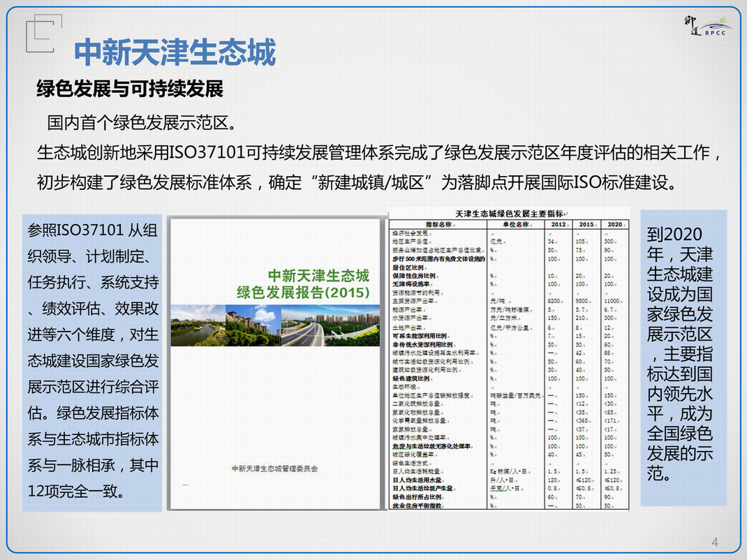The height and width of the screenshot is (560, 747).
Task: Click the 2020 column header
Action: pyautogui.click(x=615, y=224)
